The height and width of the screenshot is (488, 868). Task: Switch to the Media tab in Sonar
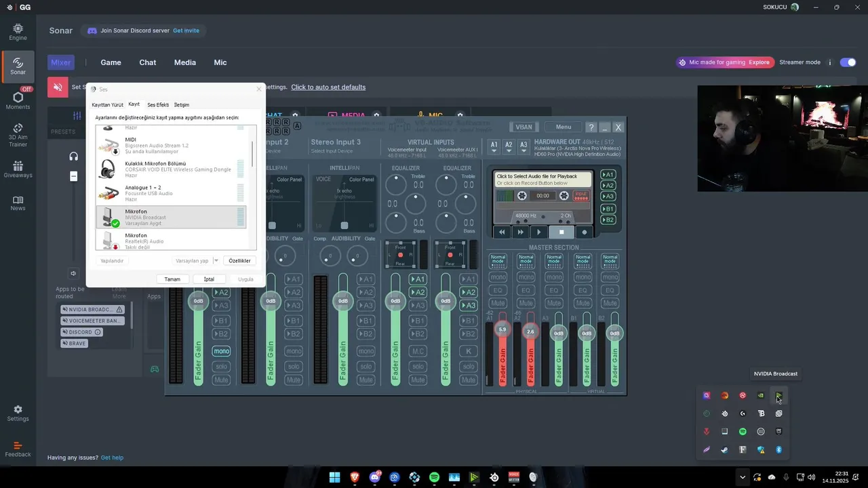click(x=185, y=62)
